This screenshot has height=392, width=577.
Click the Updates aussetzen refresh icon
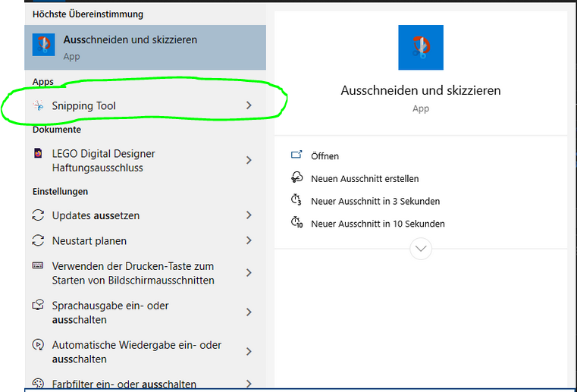pos(38,215)
